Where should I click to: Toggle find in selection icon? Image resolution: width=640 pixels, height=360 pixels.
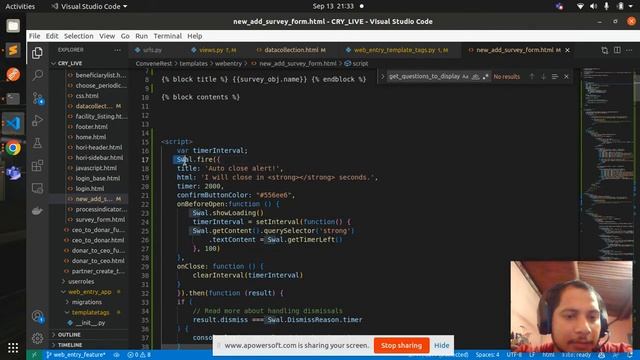(555, 76)
